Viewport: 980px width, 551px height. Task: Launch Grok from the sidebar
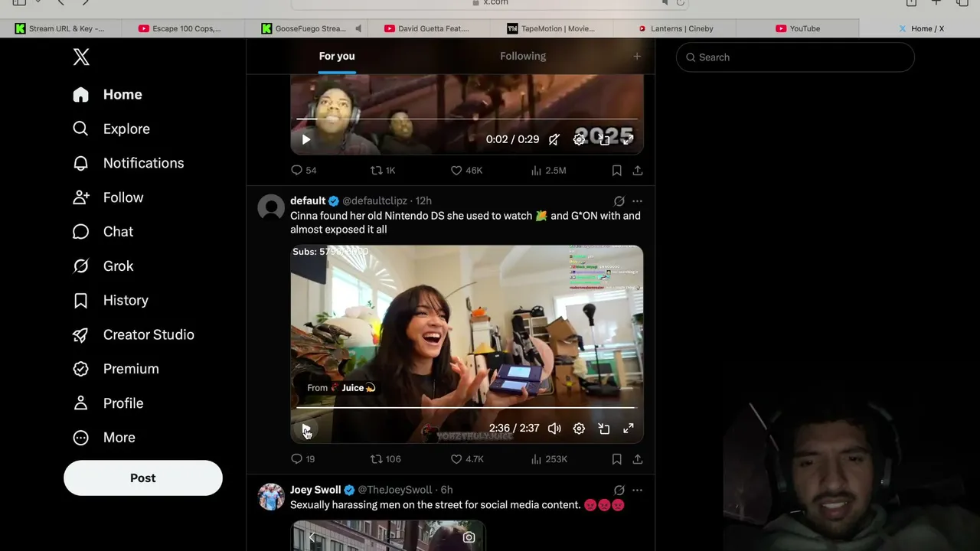point(103,266)
